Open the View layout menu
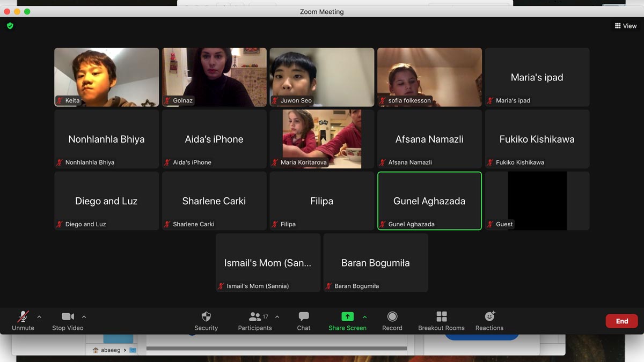Image resolution: width=644 pixels, height=362 pixels. [x=626, y=26]
